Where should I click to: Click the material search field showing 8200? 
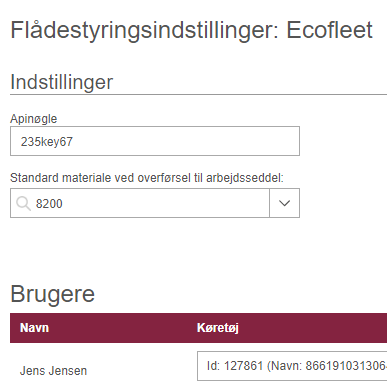point(140,203)
